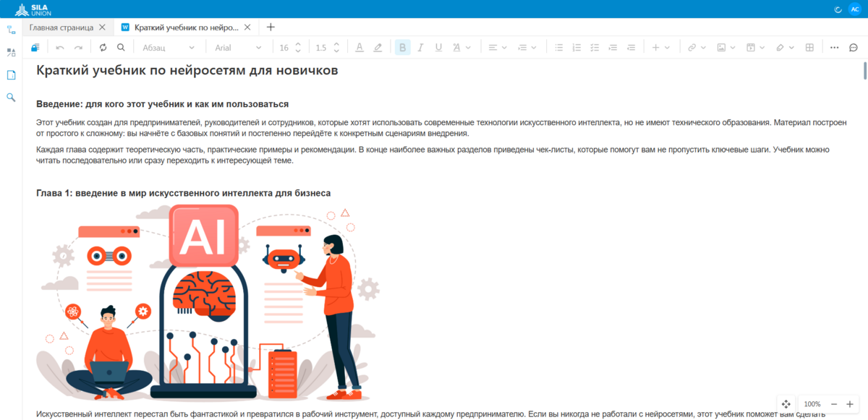This screenshot has height=420, width=868.
Task: Click the 100% zoom level value
Action: [x=812, y=404]
